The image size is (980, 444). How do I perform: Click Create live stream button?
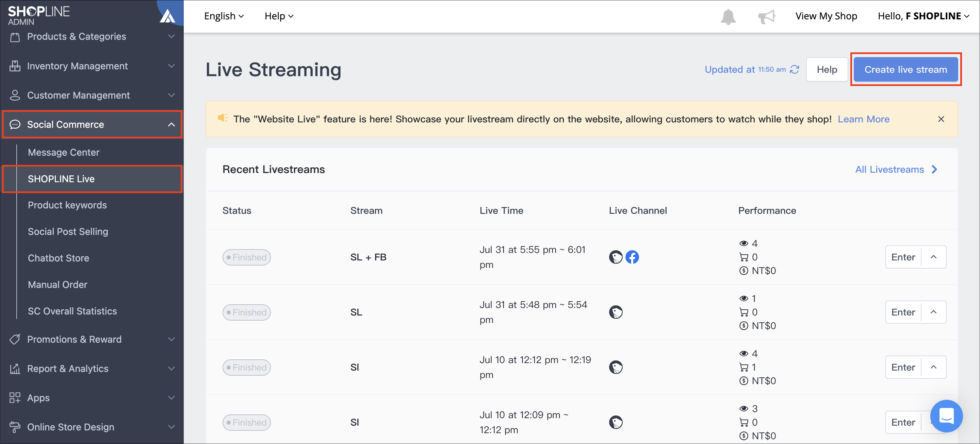click(x=905, y=70)
